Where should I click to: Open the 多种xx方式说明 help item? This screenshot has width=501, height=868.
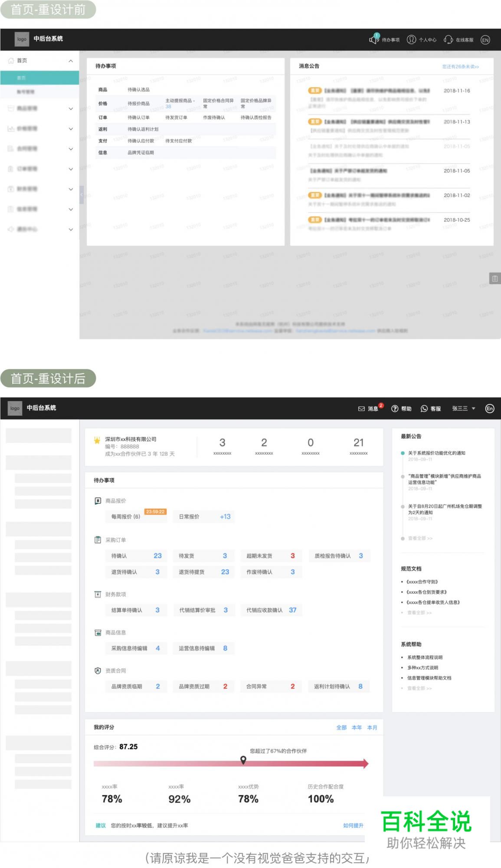pos(422,667)
